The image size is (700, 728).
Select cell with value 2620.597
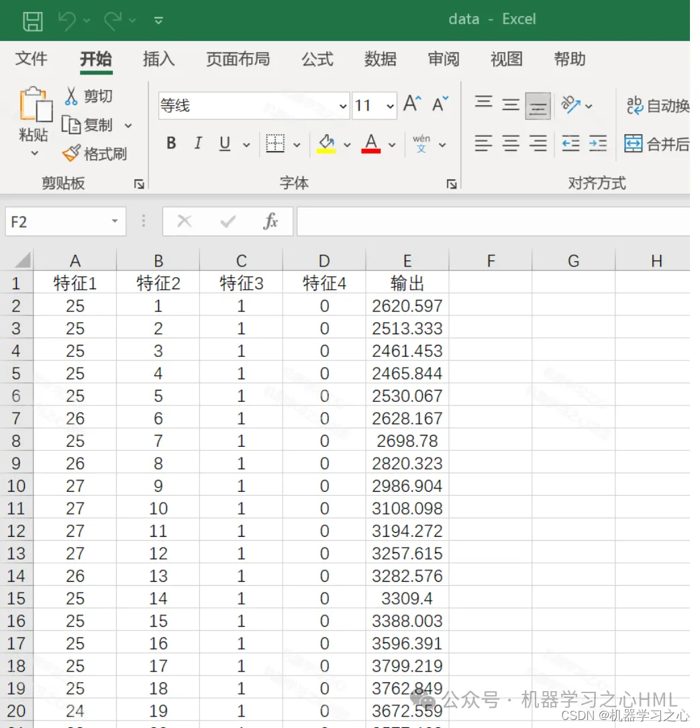tap(407, 306)
